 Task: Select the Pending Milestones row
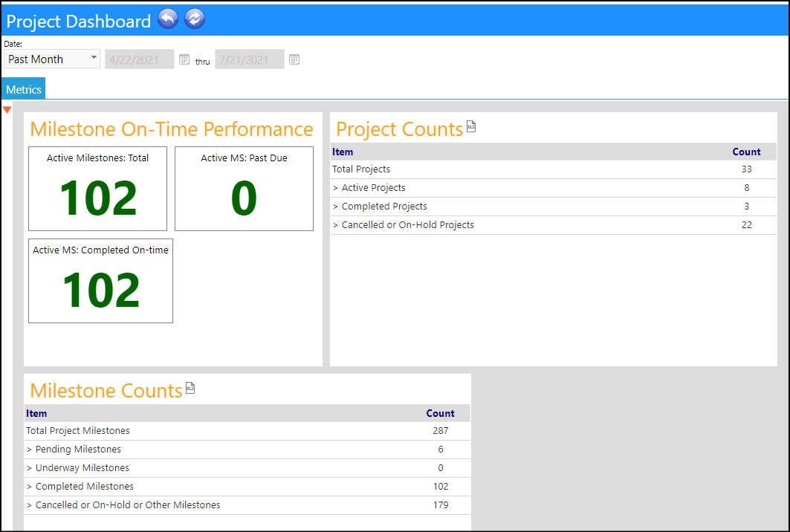(247, 450)
